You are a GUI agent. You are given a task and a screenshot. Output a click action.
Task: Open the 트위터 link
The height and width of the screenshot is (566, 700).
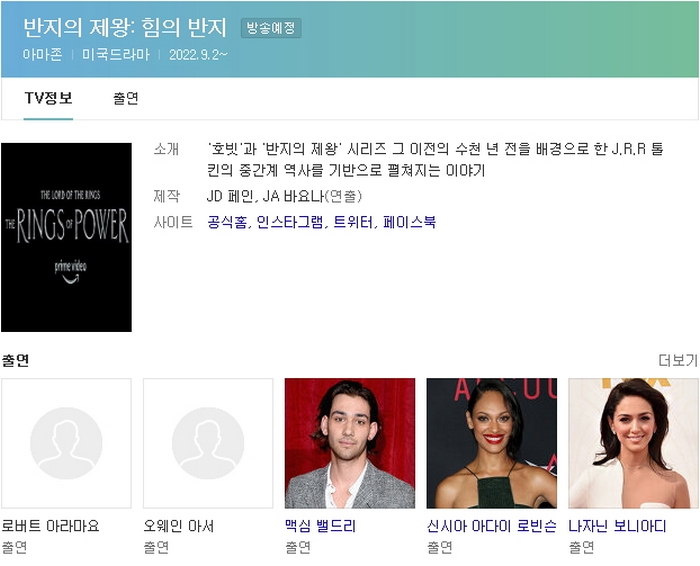(x=354, y=222)
